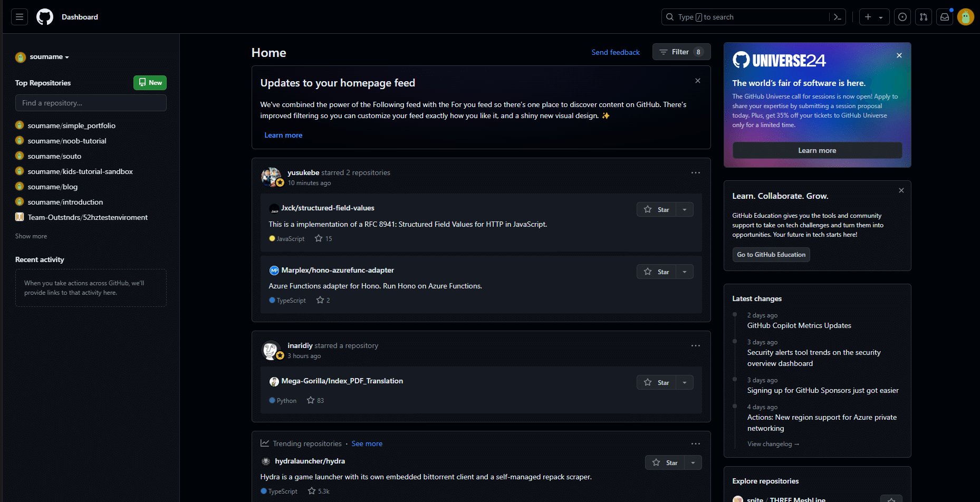
Task: Star Marplex/hono-azurefunc-adapter repository
Action: click(656, 272)
